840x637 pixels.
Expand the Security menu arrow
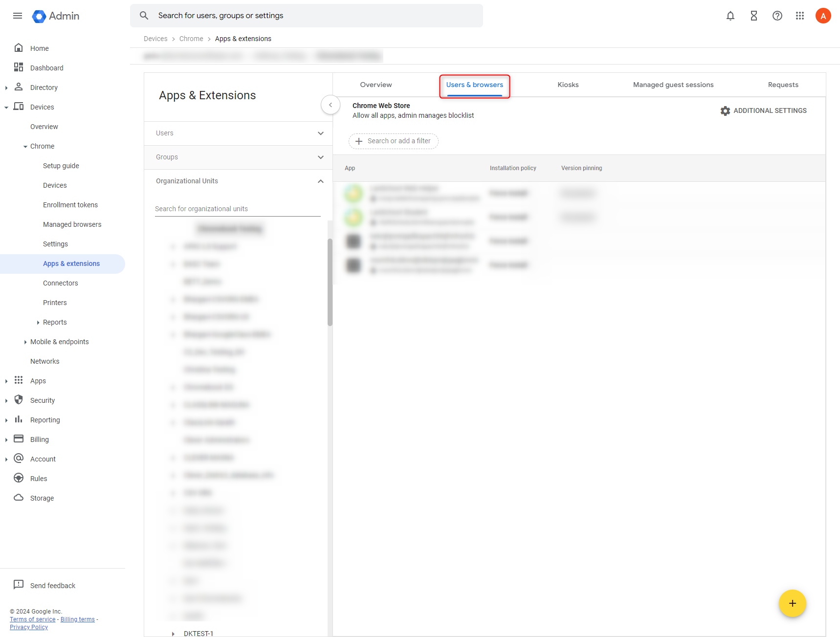click(6, 400)
